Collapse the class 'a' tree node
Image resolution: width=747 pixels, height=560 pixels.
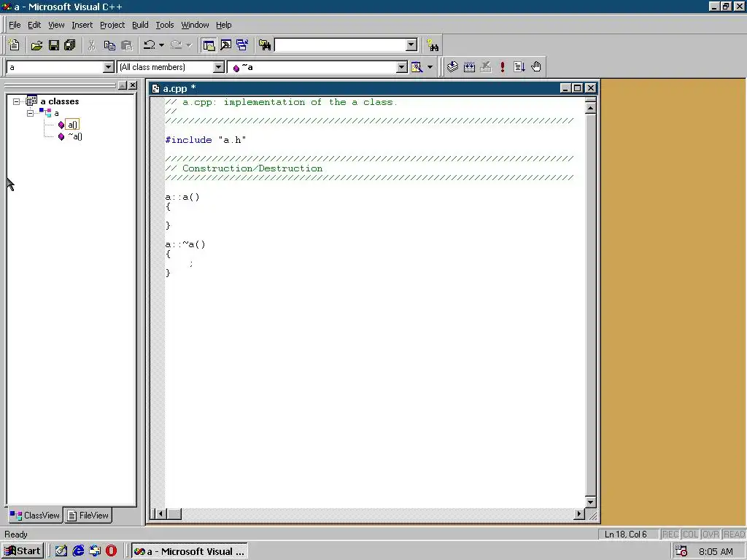[30, 113]
